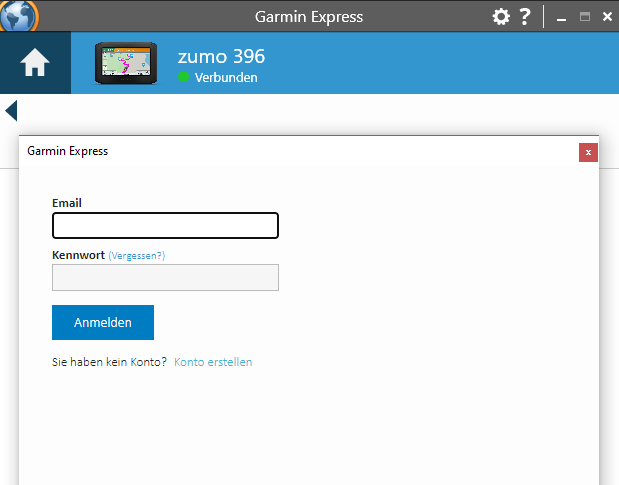Open the settings gear in the title bar

point(501,17)
